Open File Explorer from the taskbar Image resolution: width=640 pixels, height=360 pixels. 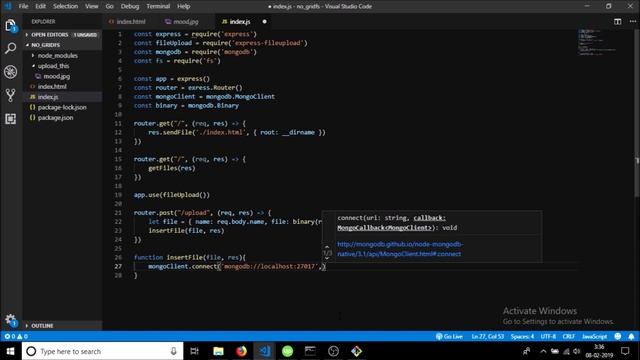coord(218,351)
